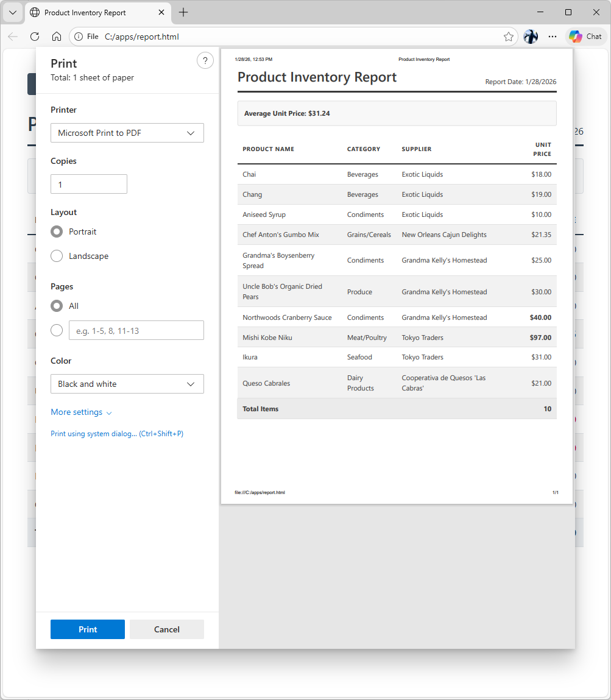Image resolution: width=611 pixels, height=700 pixels.
Task: Click the blue Print button
Action: (x=88, y=629)
